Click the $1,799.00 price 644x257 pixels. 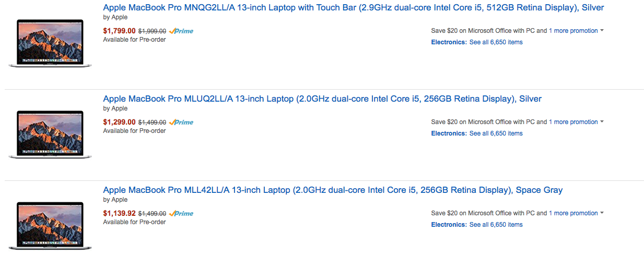tap(119, 31)
